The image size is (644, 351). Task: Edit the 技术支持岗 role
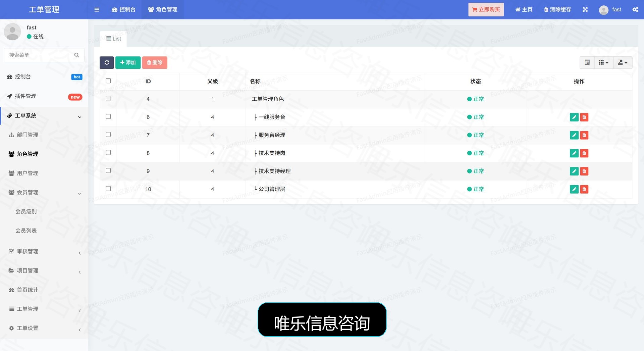(574, 153)
